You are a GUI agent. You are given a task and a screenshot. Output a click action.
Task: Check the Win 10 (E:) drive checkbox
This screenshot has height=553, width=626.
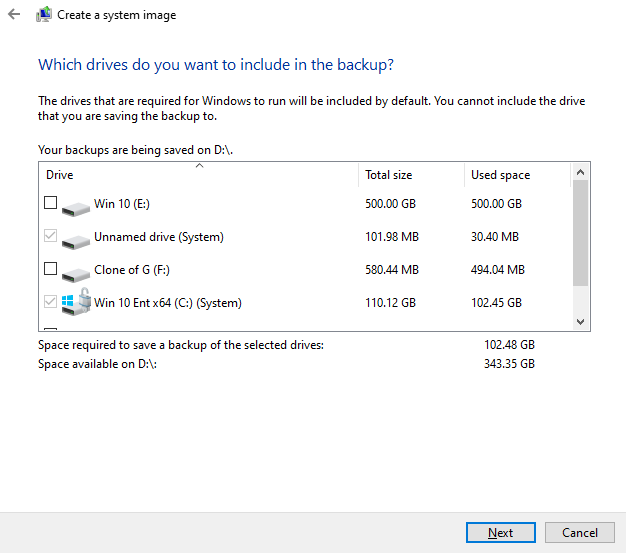(51, 204)
